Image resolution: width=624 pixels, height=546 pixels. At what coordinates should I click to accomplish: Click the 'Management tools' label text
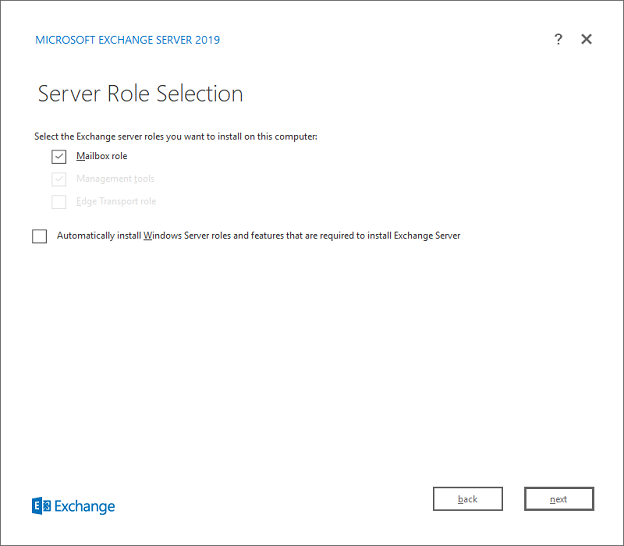tap(115, 179)
